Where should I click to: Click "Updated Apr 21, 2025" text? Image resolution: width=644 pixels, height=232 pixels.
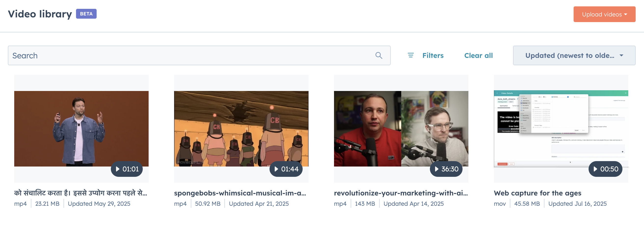point(259,204)
